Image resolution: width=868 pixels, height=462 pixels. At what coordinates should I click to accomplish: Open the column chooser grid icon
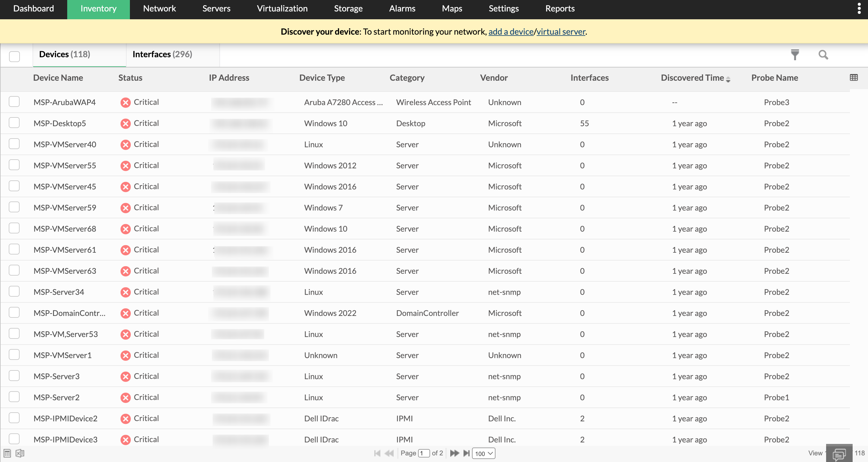tap(854, 78)
